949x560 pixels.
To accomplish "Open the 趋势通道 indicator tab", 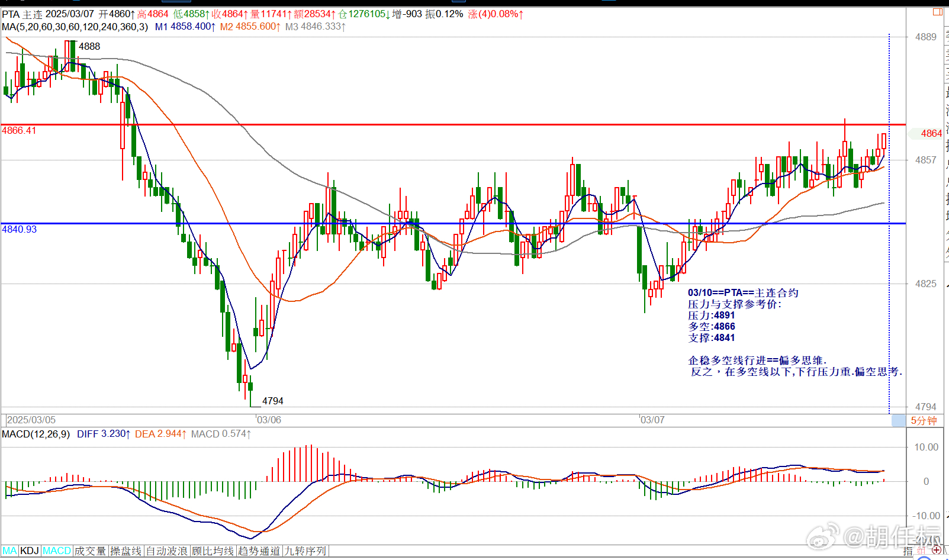I will 259,551.
